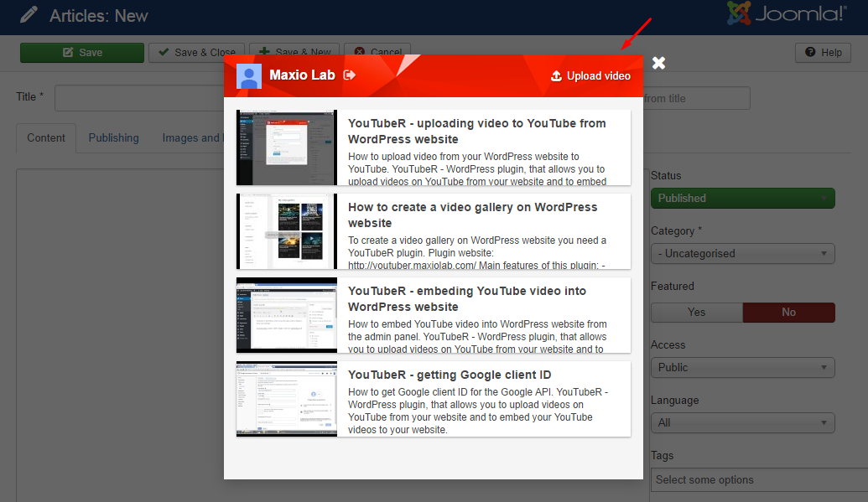Open thumbnail of uploading video to YouTube
This screenshot has height=502, width=868.
[x=287, y=147]
